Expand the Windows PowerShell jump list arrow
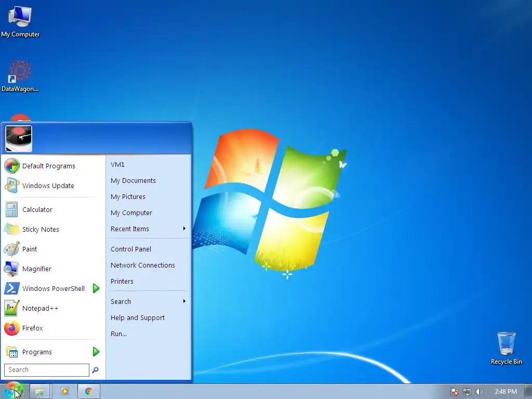This screenshot has height=399, width=532. click(x=96, y=288)
